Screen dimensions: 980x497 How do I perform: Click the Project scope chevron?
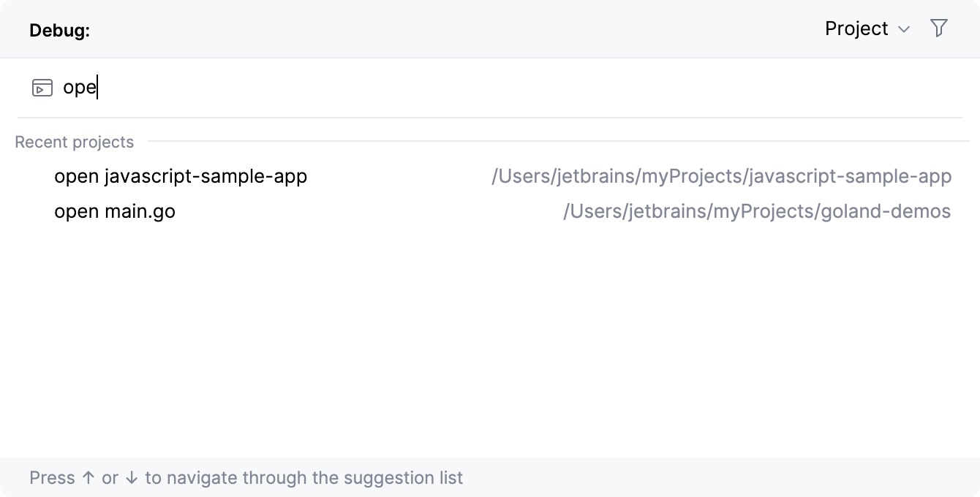(x=905, y=29)
